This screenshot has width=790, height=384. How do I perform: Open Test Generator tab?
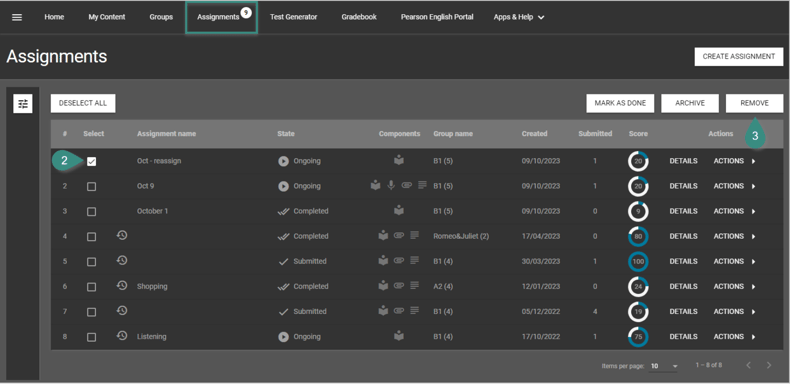(293, 17)
